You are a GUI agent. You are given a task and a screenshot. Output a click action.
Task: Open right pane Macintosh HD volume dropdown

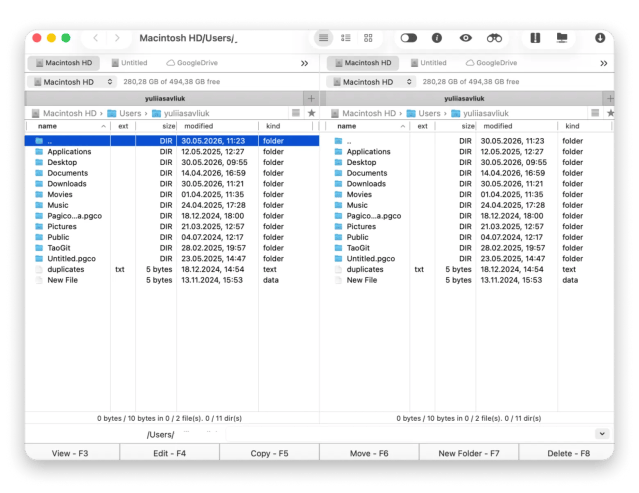coord(371,82)
